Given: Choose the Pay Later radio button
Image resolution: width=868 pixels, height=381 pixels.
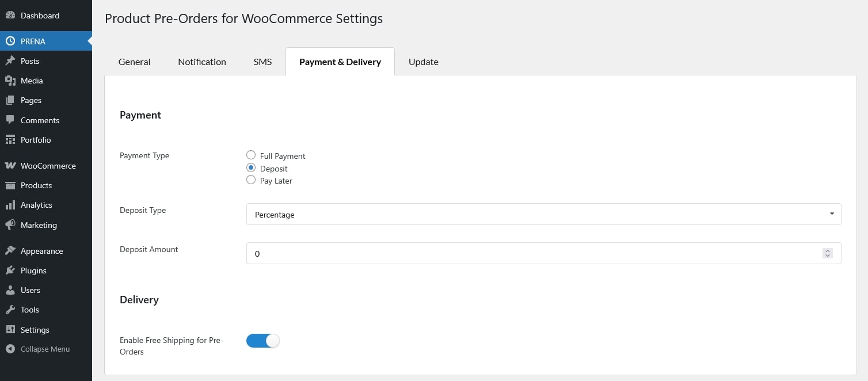Looking at the screenshot, I should 251,180.
